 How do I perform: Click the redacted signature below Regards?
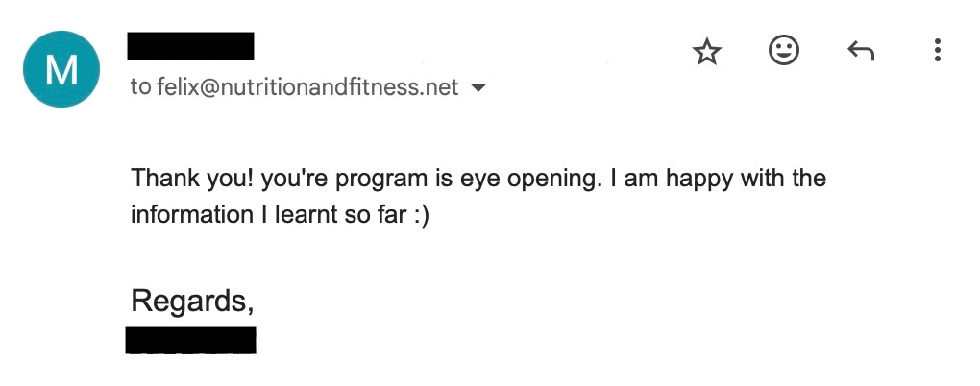click(190, 340)
